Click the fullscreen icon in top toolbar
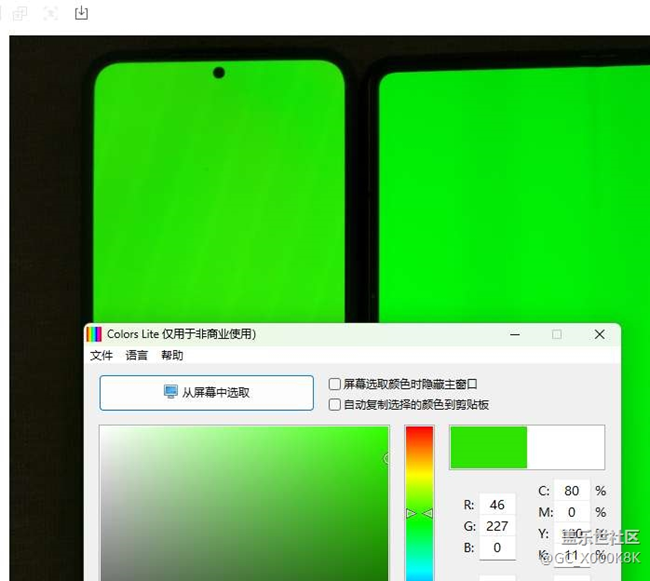 [51, 13]
